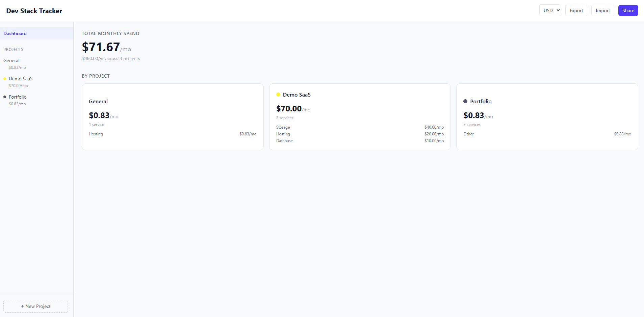Screen dimensions: 644x317
Task: Click the Hosting row in General card
Action: point(172,134)
